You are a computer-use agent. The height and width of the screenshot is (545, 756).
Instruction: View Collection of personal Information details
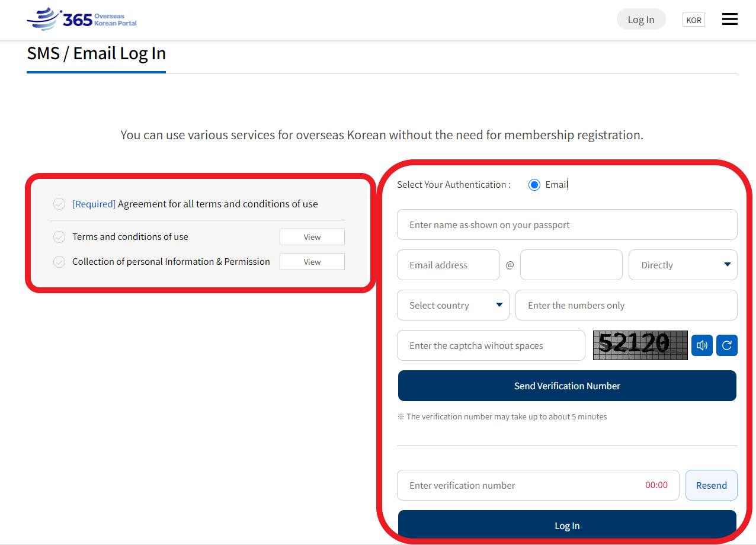312,262
